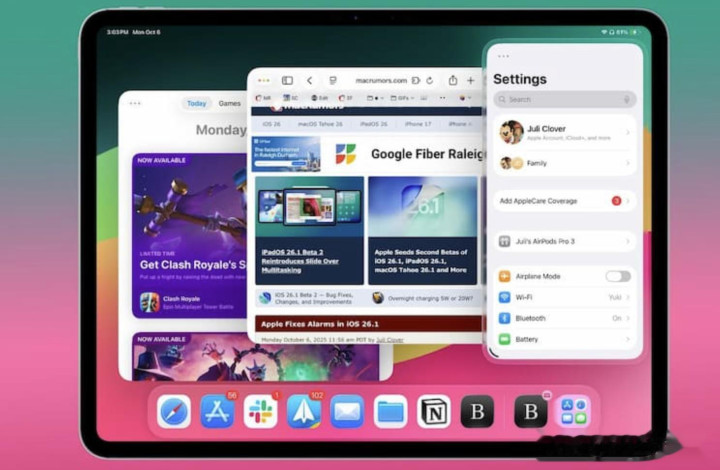The width and height of the screenshot is (720, 470).
Task: Open the Clash Royale app icon
Action: pos(150,302)
